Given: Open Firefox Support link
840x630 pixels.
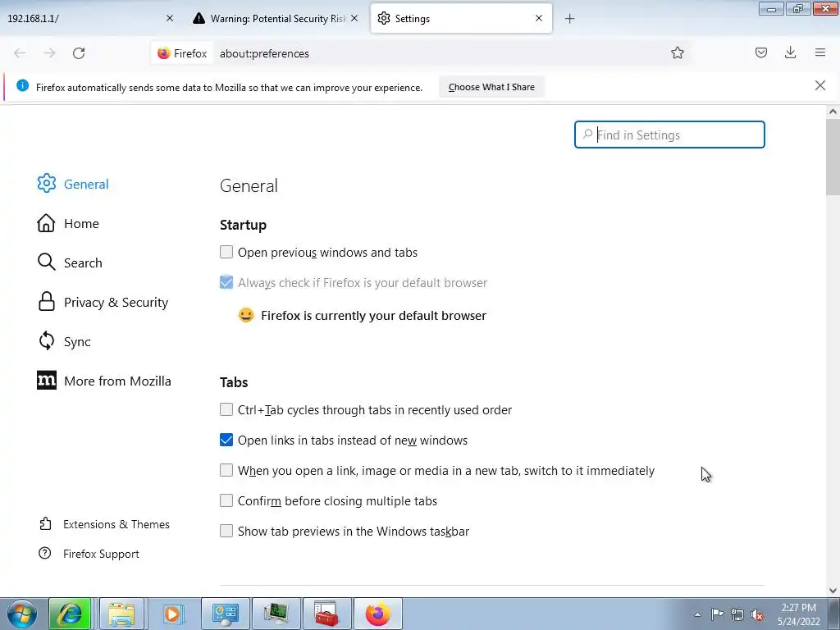Looking at the screenshot, I should (x=101, y=554).
